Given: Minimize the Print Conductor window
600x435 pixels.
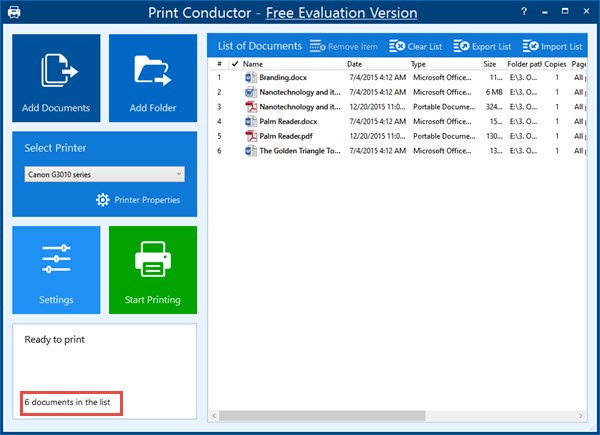Looking at the screenshot, I should (545, 12).
